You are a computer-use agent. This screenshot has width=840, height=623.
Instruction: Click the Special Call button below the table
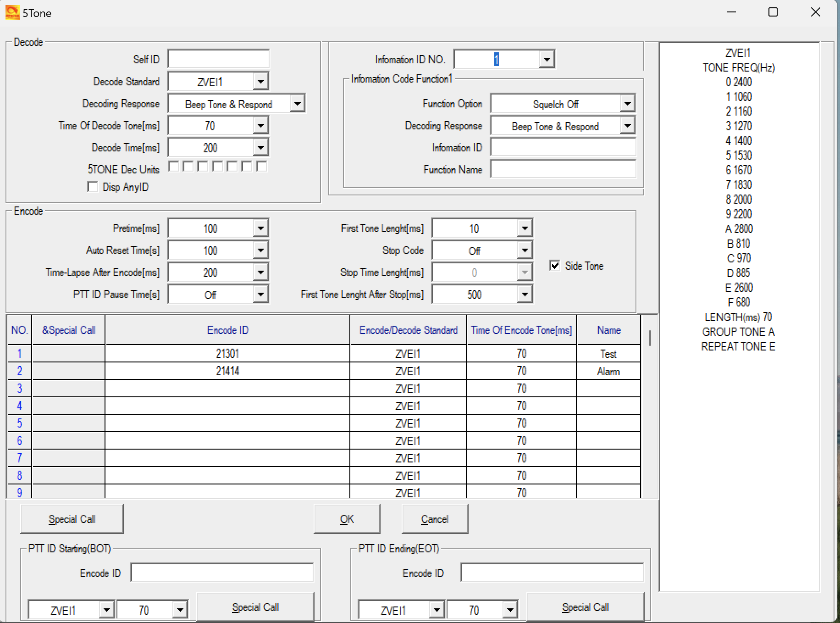click(72, 519)
